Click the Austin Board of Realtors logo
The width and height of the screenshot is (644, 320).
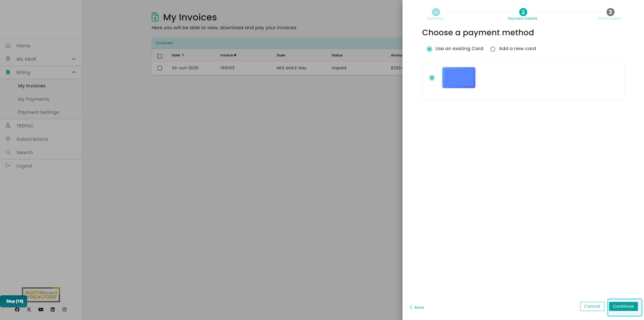point(41,295)
